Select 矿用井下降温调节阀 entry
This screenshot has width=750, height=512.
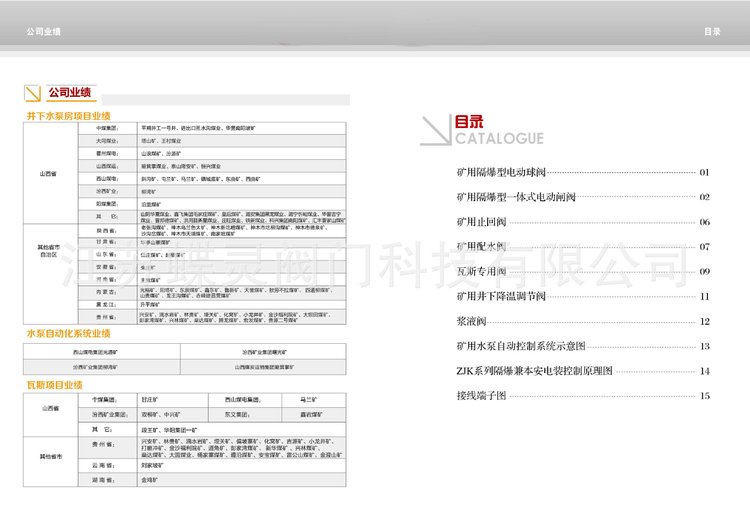click(499, 296)
